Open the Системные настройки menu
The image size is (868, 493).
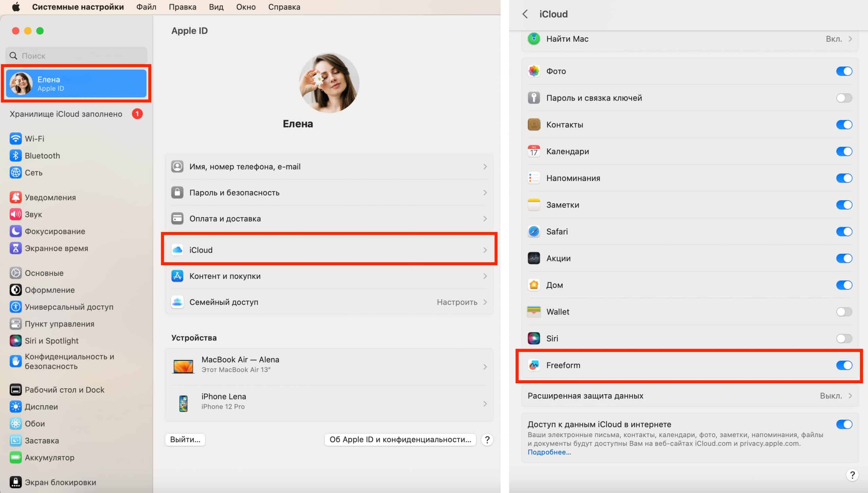tap(78, 7)
